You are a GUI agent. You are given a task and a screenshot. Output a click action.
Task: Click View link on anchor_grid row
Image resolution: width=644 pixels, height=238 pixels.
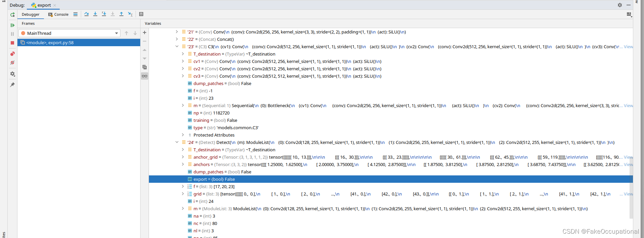[x=628, y=157]
